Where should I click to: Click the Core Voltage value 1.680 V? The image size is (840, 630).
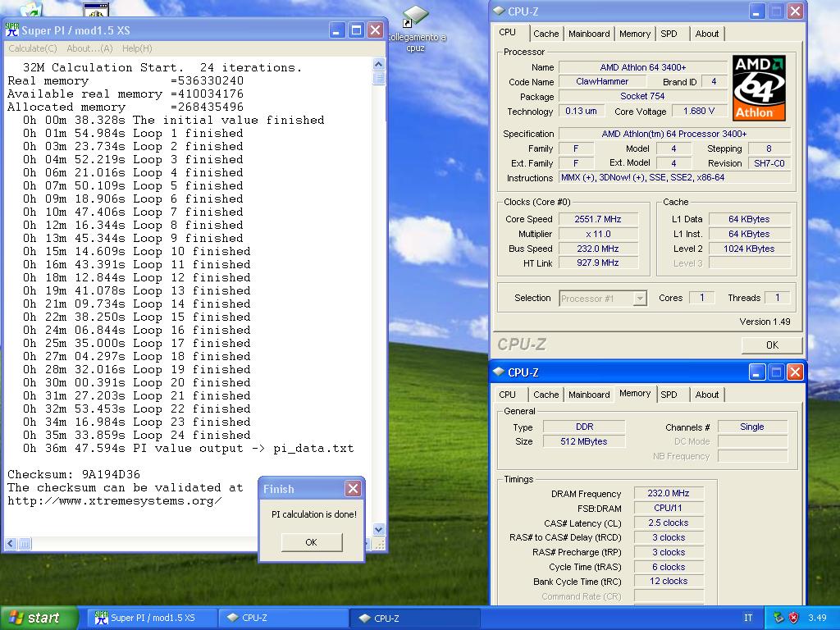[x=699, y=111]
